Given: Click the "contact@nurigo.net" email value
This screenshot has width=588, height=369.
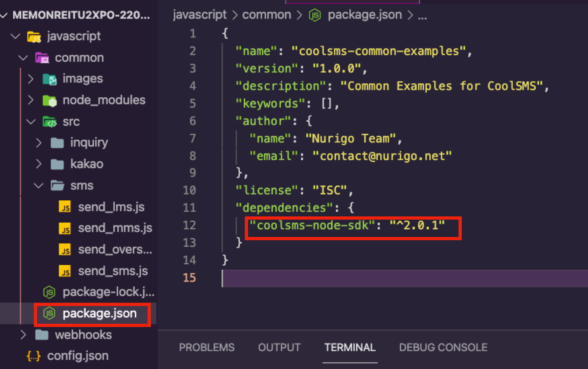Looking at the screenshot, I should pos(382,156).
